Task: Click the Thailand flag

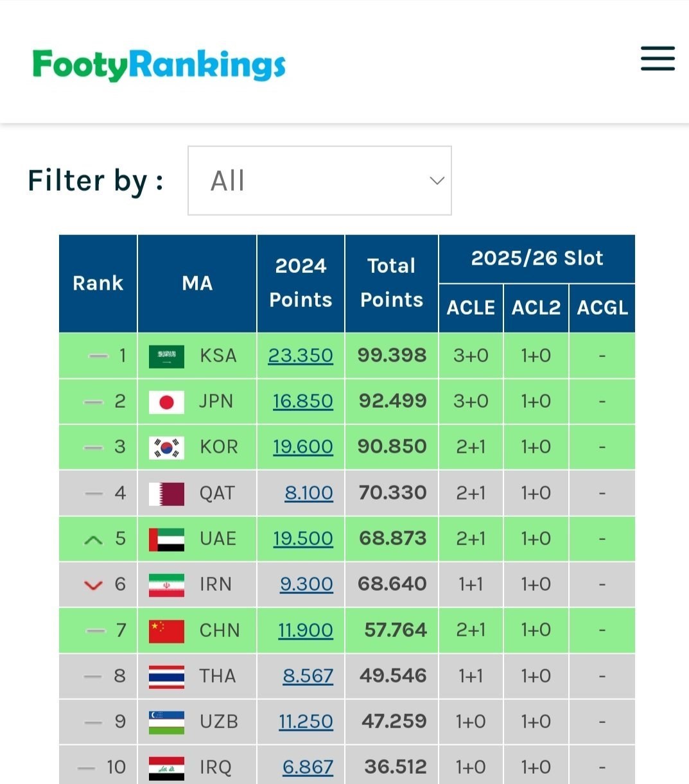Action: pyautogui.click(x=166, y=676)
